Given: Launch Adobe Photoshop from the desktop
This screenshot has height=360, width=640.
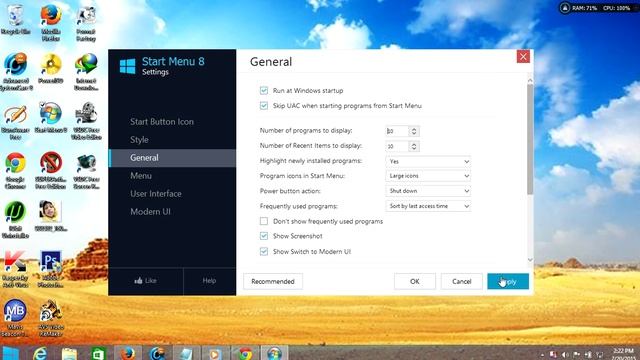Looking at the screenshot, I should (51, 269).
